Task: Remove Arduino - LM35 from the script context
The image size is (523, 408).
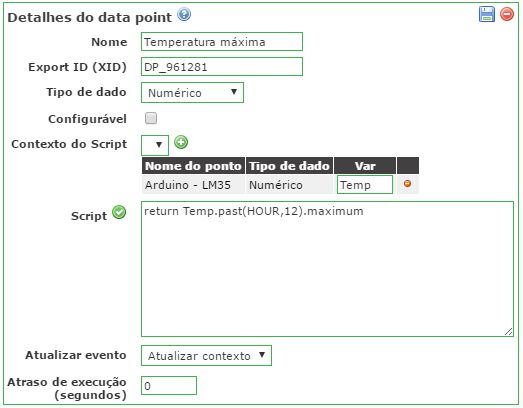Action: click(407, 184)
